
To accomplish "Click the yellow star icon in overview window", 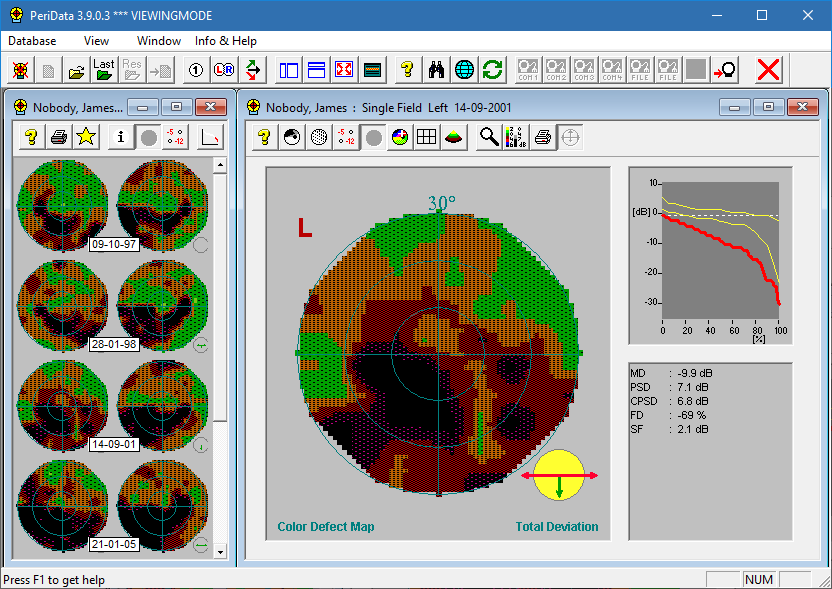I will pyautogui.click(x=86, y=137).
